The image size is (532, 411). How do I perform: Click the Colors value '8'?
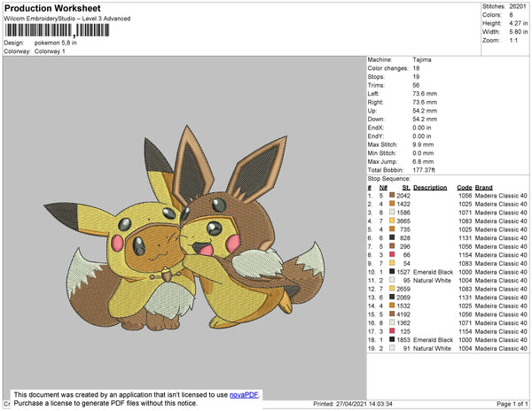[x=511, y=15]
